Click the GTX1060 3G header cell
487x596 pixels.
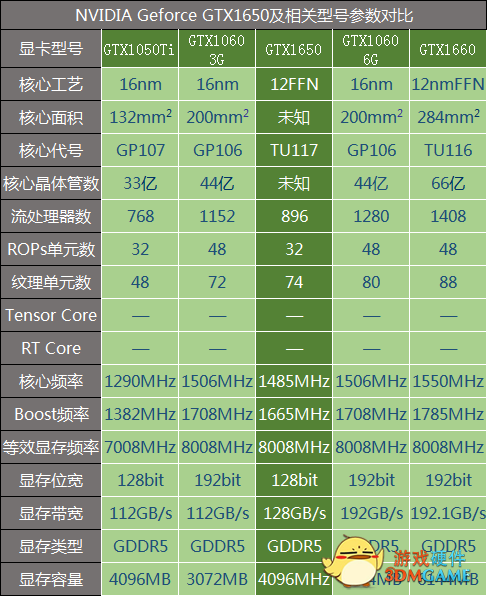click(217, 49)
